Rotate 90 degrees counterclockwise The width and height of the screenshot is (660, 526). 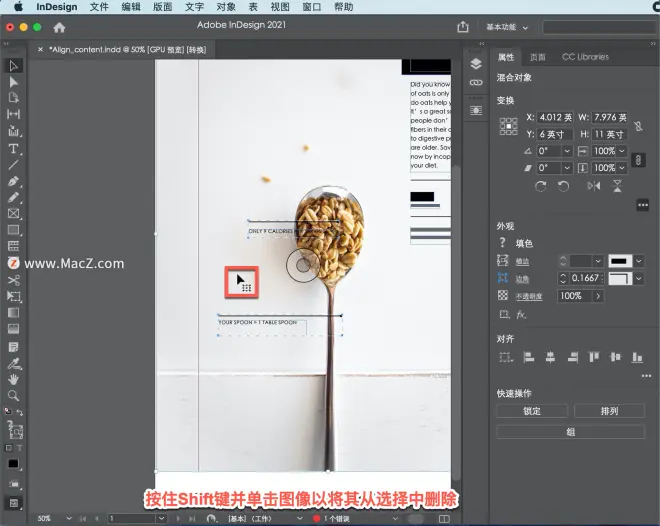point(563,186)
